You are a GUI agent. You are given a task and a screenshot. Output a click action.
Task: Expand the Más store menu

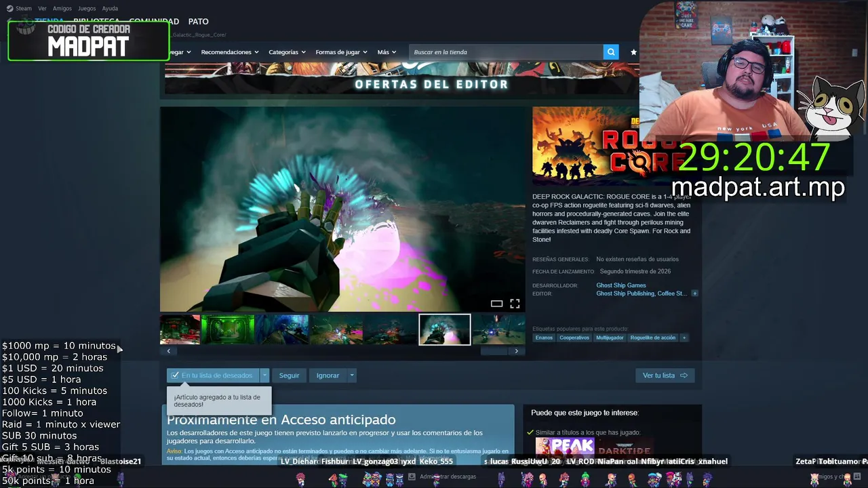pyautogui.click(x=387, y=52)
